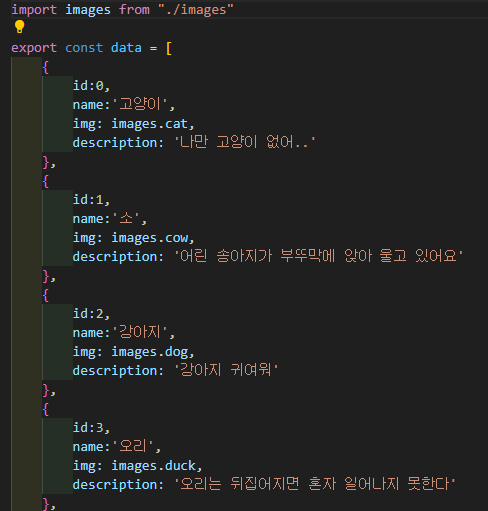The height and width of the screenshot is (511, 488).
Task: Click description '강아지 귀여워' string
Action: tap(226, 370)
